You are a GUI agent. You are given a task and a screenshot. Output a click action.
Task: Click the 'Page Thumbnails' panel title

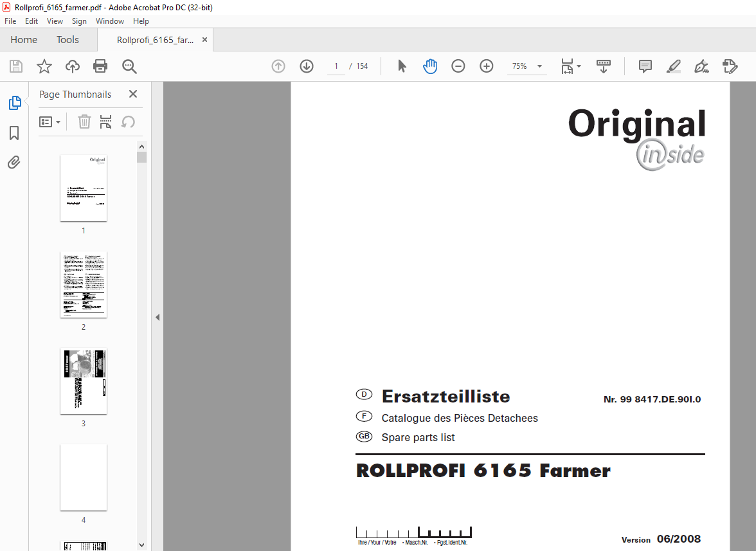[75, 95]
